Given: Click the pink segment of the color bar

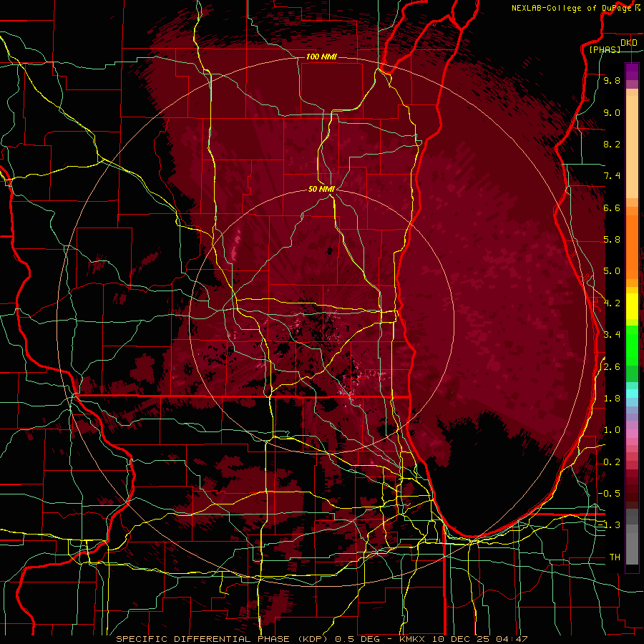Looking at the screenshot, I should (632, 434).
